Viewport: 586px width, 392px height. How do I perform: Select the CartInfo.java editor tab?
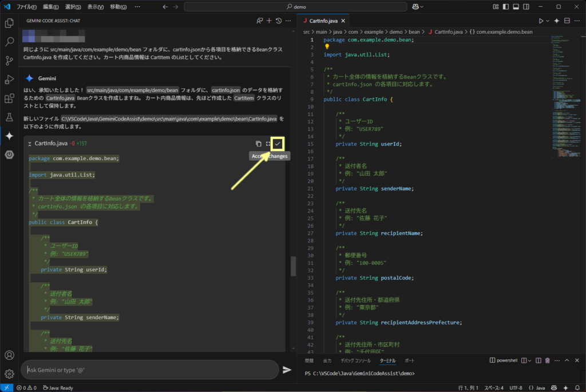point(323,21)
